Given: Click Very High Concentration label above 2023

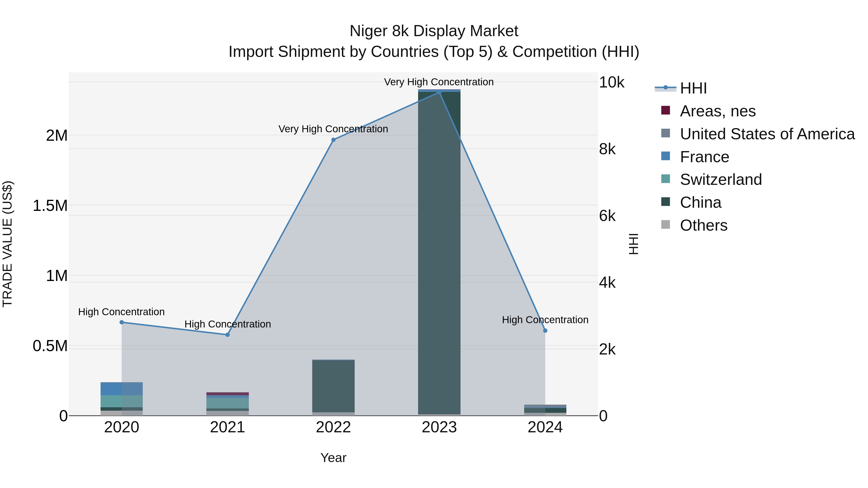Looking at the screenshot, I should coord(439,82).
